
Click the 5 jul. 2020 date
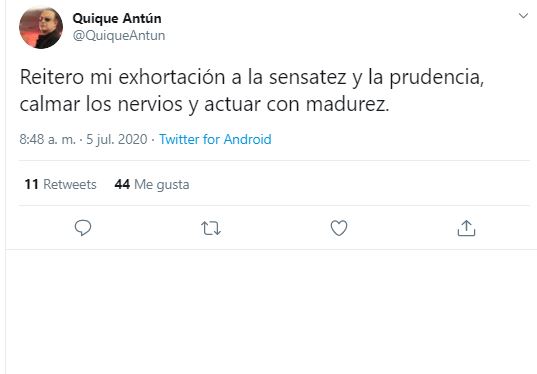tap(116, 139)
